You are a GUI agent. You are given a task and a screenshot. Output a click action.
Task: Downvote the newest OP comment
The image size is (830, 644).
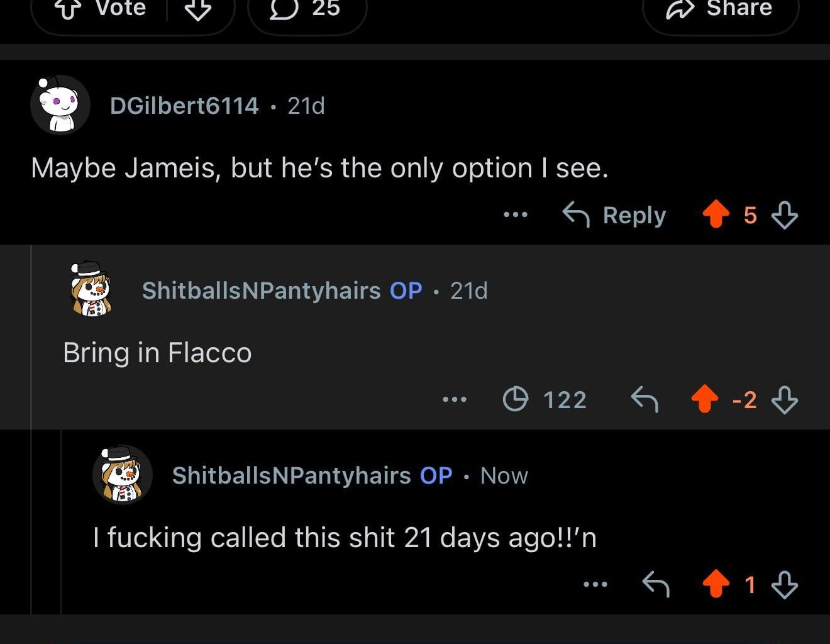[x=785, y=584]
